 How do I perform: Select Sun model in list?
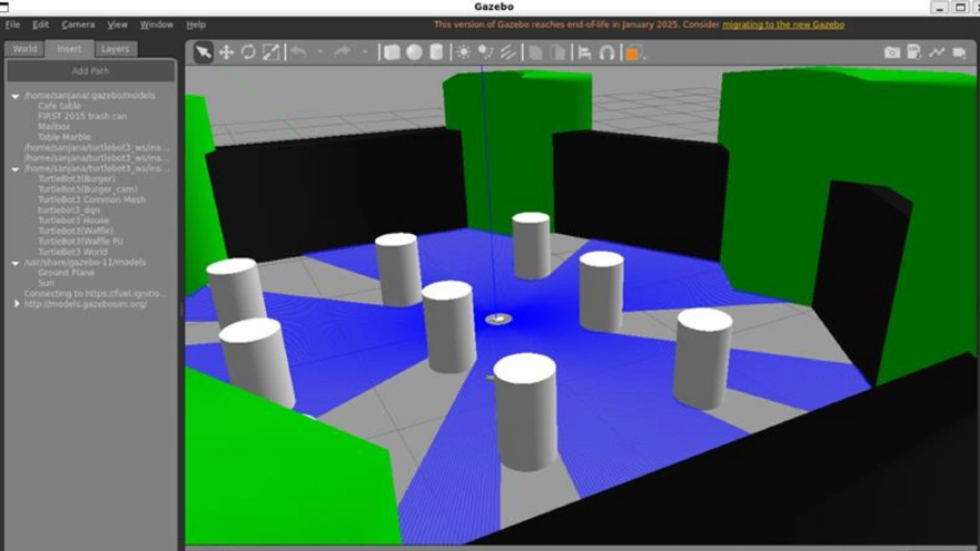click(x=46, y=283)
